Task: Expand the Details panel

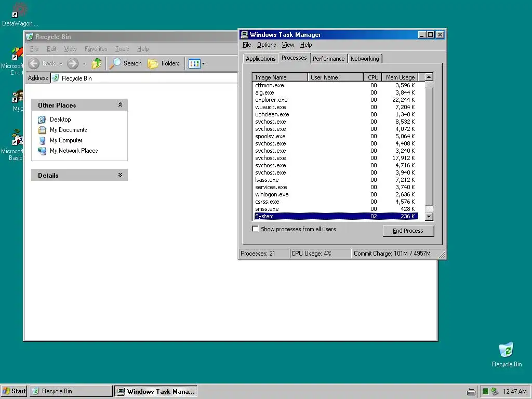Action: click(120, 175)
